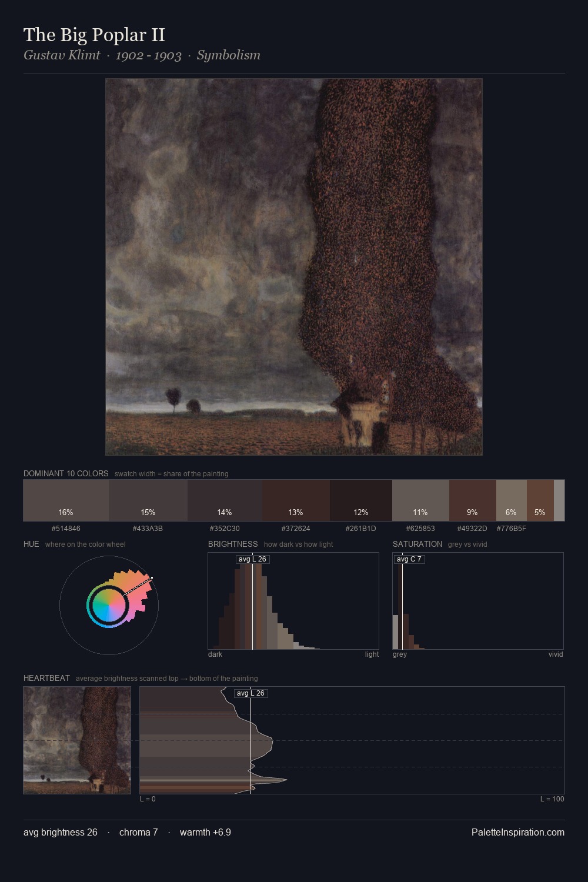Click the 'light' brightness axis label
The width and height of the screenshot is (588, 882).
[372, 654]
